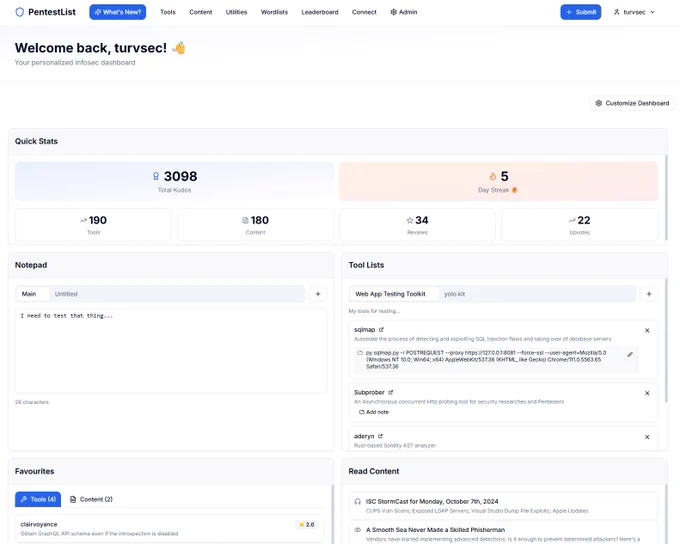Open the Wordlists navigation item

tap(274, 12)
